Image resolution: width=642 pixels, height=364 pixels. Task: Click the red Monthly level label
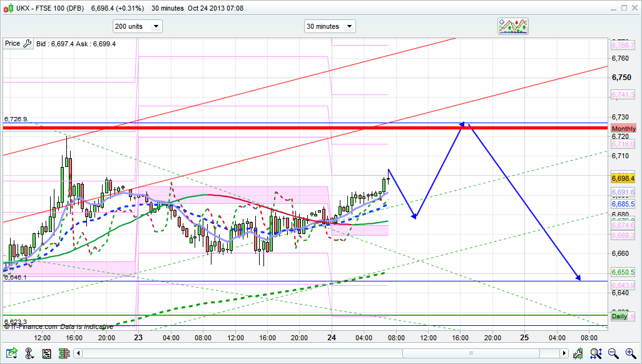click(623, 128)
